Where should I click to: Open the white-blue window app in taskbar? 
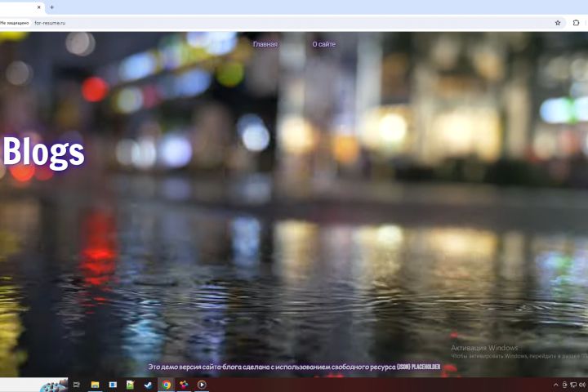[x=113, y=385]
